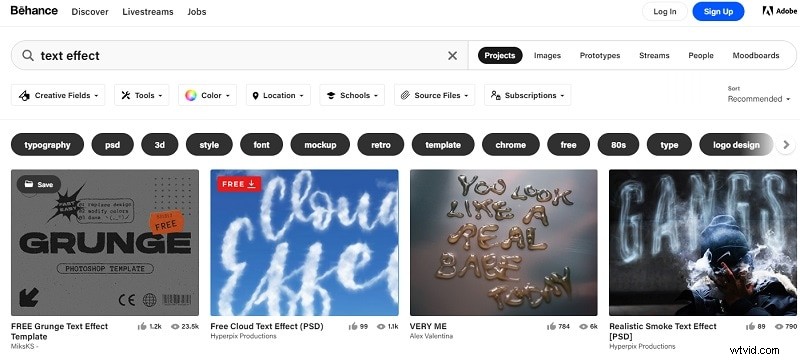Screen dimensions: 800x360
Task: Choose the font tag
Action: pyautogui.click(x=262, y=145)
